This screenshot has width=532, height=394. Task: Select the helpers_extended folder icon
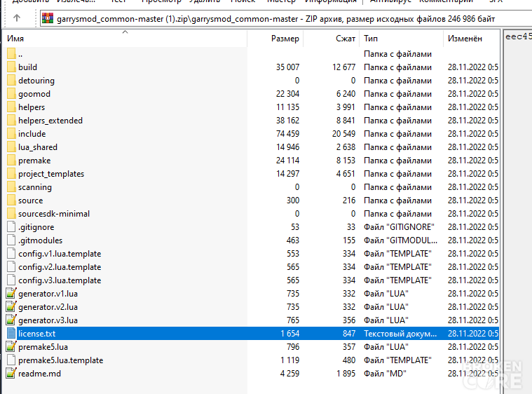tap(11, 120)
